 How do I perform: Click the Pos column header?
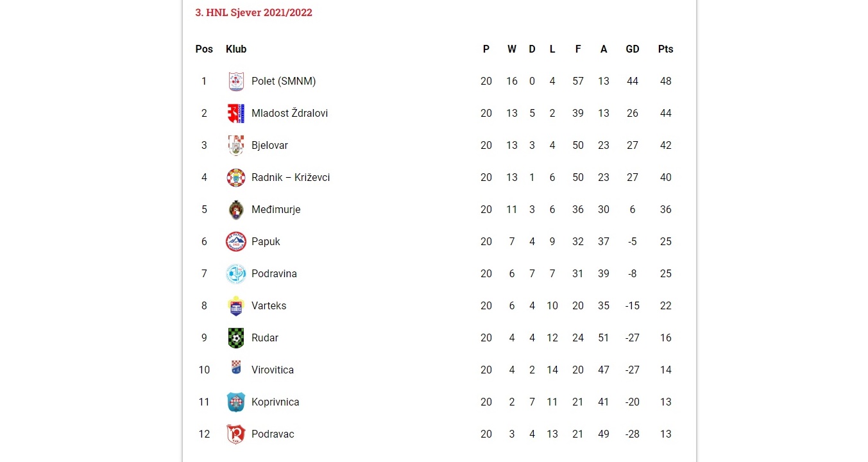coord(204,49)
